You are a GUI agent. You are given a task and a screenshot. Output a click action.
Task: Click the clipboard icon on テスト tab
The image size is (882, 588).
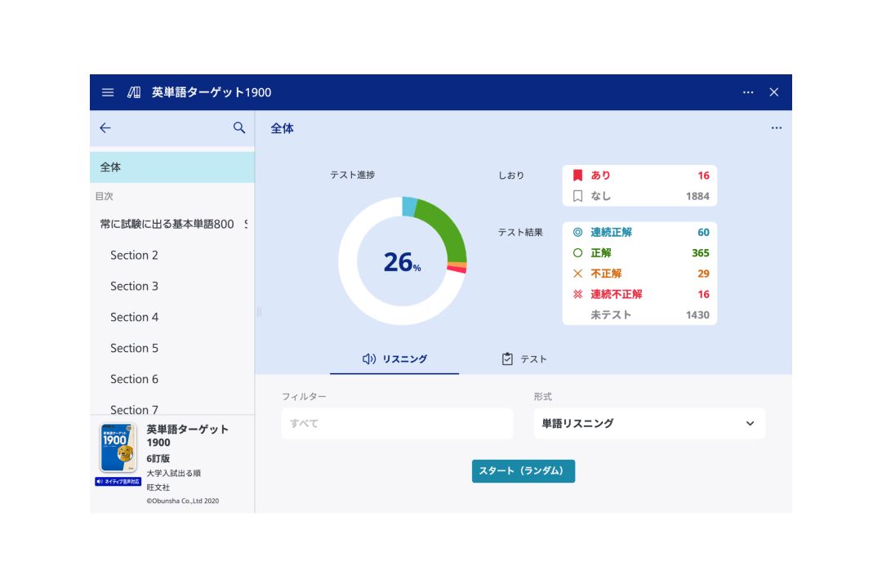point(507,359)
